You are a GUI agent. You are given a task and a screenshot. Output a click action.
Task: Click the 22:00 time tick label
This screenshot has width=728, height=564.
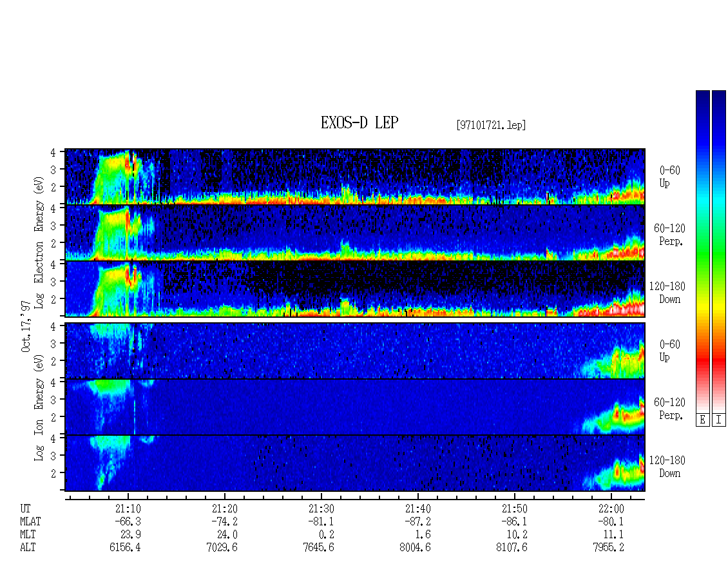pos(611,509)
